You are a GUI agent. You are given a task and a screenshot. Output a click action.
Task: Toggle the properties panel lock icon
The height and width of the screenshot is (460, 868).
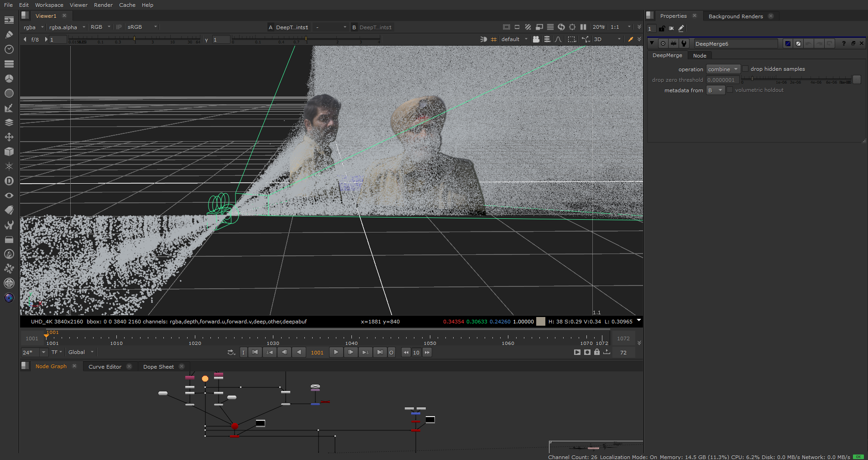[662, 28]
